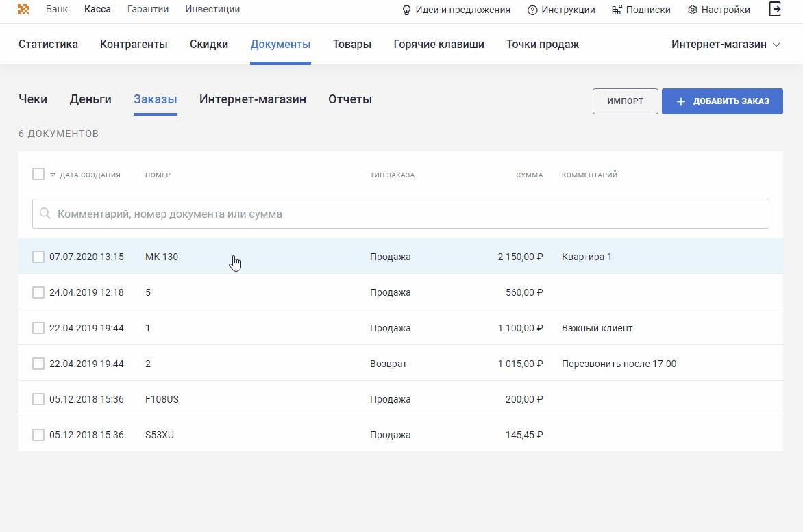Open the Товары tab
The width and height of the screenshot is (803, 532).
click(x=352, y=45)
